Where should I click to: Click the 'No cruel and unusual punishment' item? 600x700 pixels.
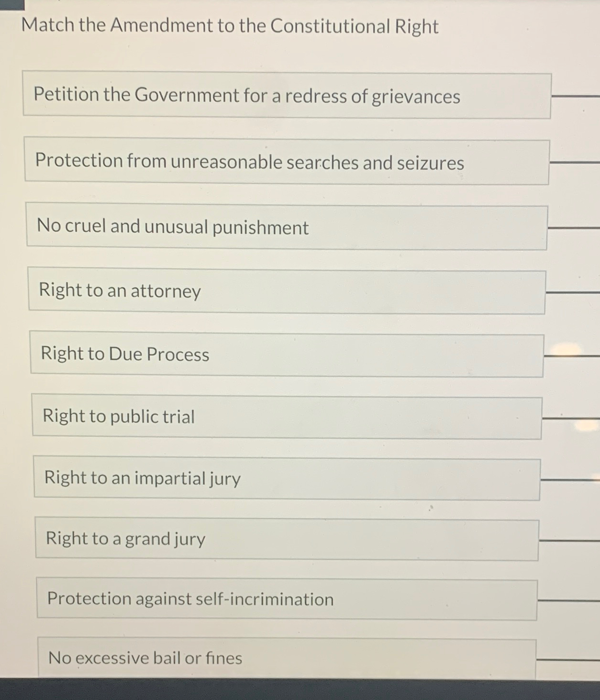click(x=287, y=226)
